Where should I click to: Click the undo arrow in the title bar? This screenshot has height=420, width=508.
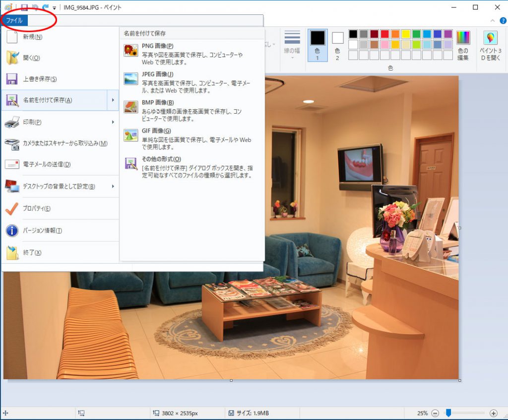click(35, 7)
